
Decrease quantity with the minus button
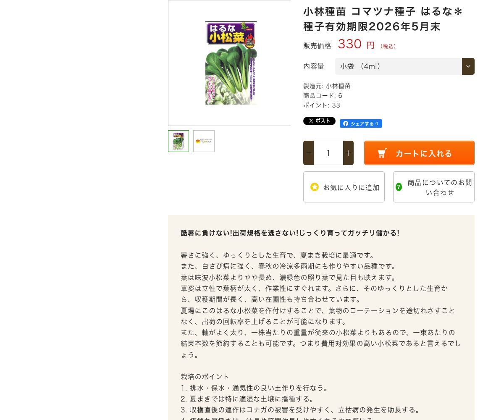[x=309, y=153]
